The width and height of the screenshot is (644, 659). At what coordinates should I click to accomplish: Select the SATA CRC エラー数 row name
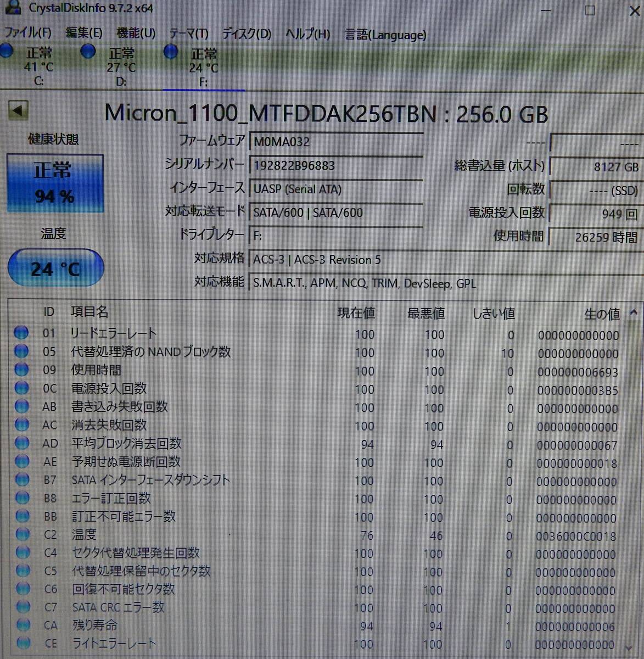(118, 607)
